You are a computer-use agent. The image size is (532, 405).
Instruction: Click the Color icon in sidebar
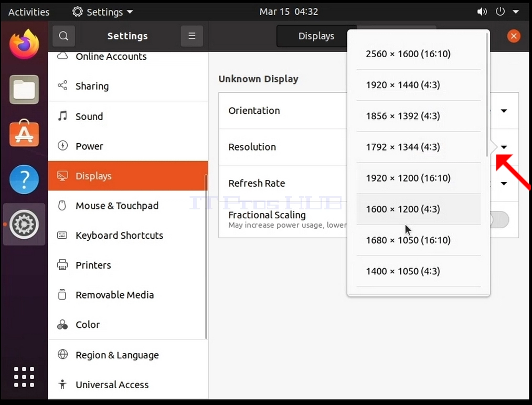point(62,325)
